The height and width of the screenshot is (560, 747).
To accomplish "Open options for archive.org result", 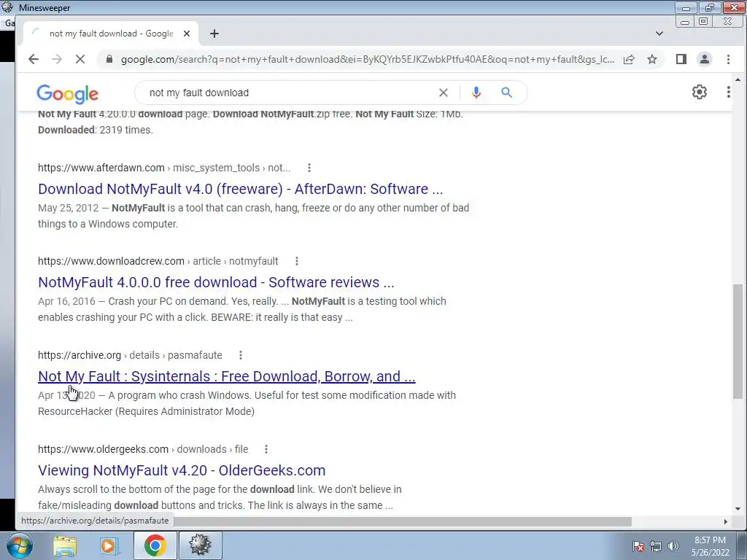I will (241, 355).
